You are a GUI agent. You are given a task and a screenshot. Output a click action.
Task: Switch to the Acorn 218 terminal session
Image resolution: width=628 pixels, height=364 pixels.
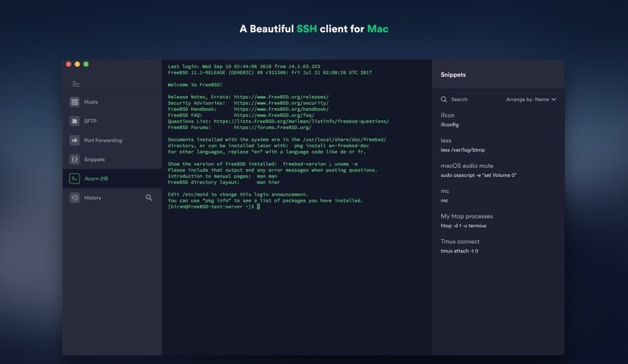click(96, 178)
